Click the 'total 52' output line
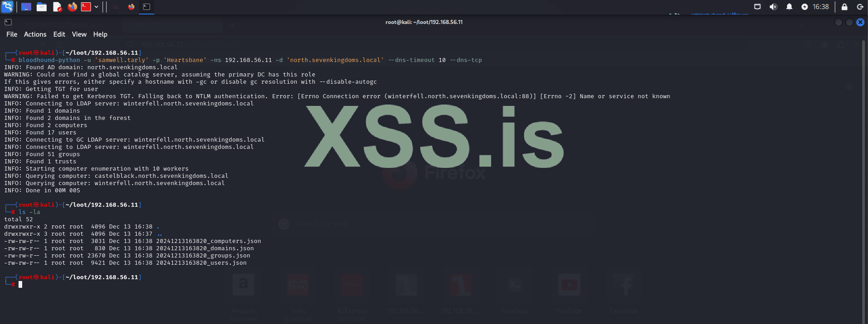 tap(19, 219)
